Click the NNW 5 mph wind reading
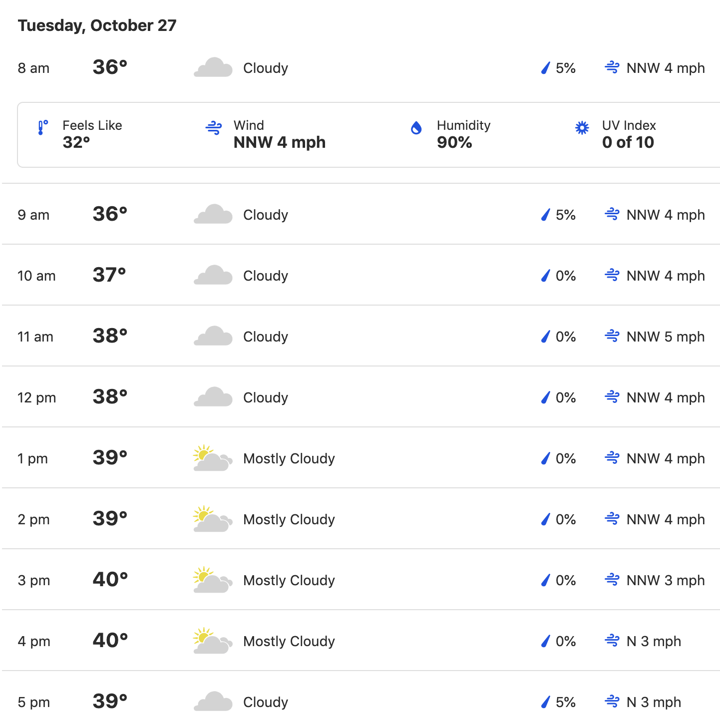The height and width of the screenshot is (728, 720). click(666, 337)
